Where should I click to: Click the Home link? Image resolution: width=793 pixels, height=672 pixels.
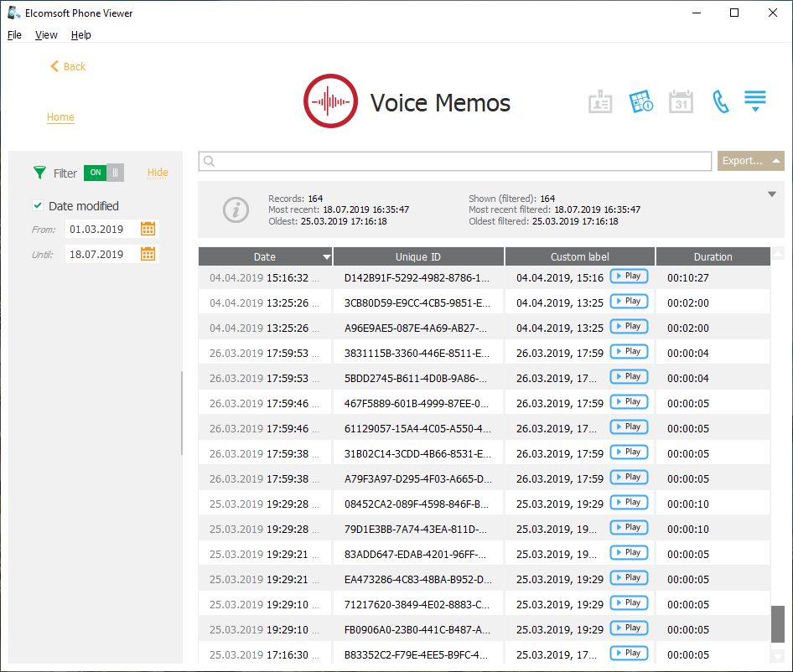pyautogui.click(x=60, y=117)
